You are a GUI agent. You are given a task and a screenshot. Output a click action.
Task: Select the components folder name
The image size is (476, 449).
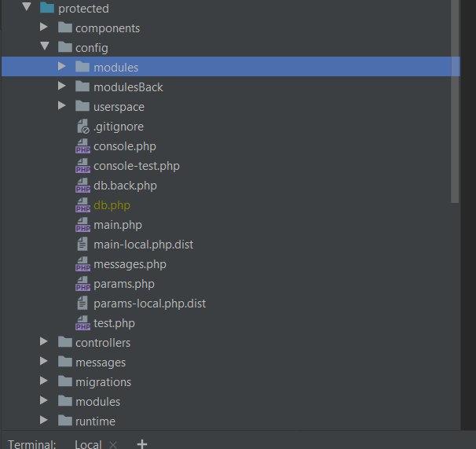tap(108, 28)
